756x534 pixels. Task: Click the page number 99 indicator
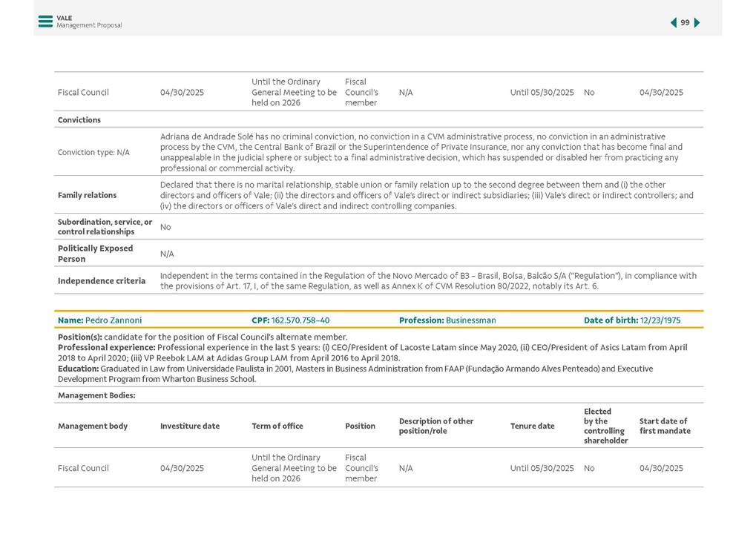coord(685,23)
